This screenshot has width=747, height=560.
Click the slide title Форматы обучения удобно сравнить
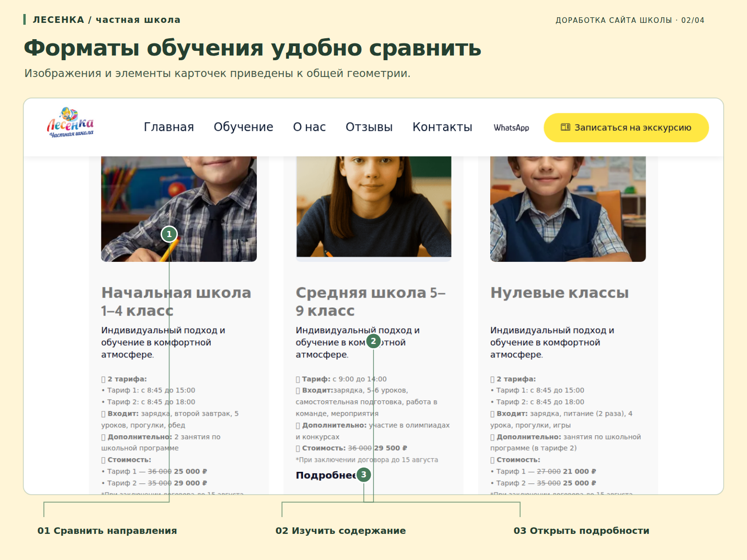point(253,48)
